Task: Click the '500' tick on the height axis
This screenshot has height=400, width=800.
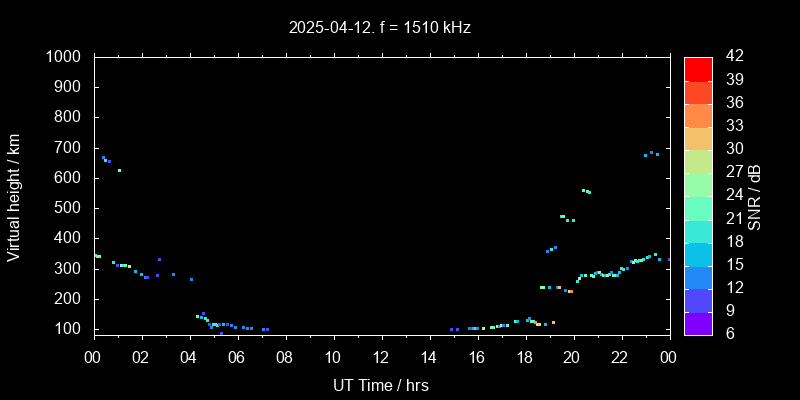Action: coord(70,208)
